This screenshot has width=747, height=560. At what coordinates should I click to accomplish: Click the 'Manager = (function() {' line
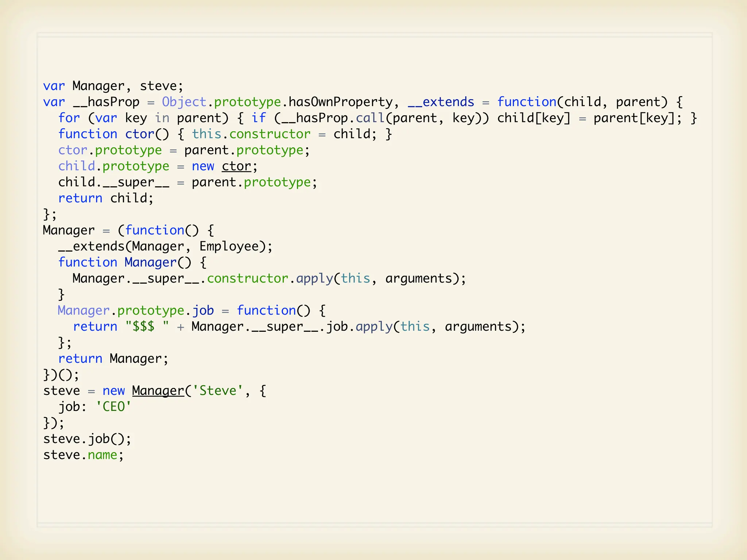click(128, 230)
